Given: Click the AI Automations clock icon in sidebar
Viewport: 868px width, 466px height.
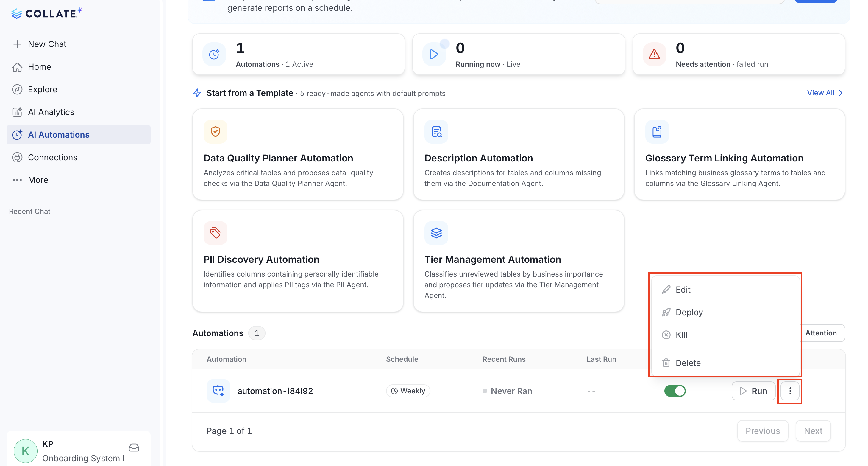Looking at the screenshot, I should pos(17,135).
